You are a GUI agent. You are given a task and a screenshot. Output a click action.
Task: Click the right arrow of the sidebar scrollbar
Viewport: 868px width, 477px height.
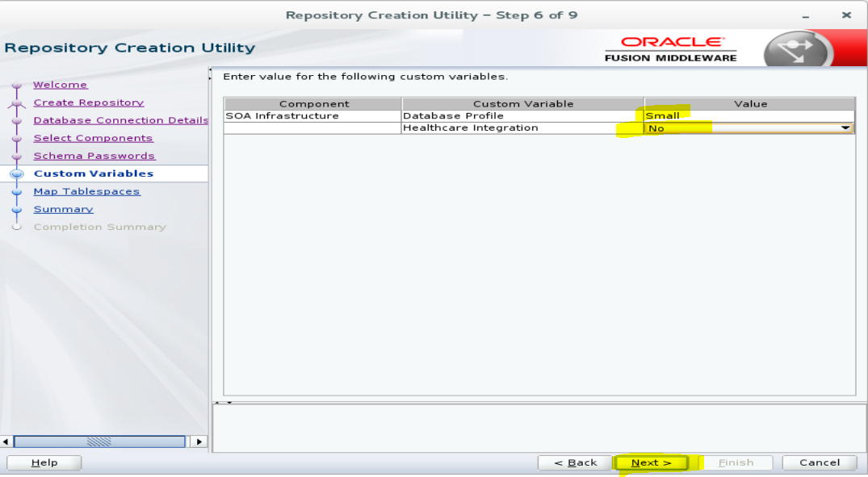[x=199, y=441]
